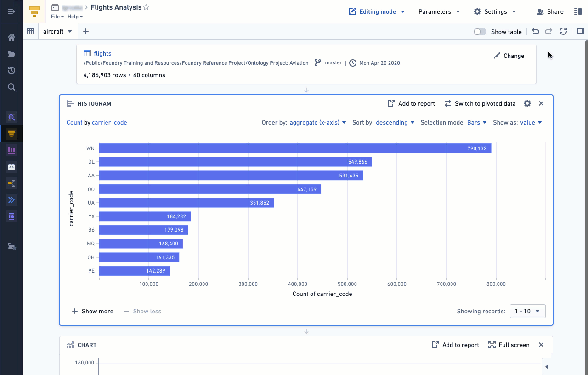Open Showing records 1 - 10 dropdown
Screen dimensions: 588x375
528,311
